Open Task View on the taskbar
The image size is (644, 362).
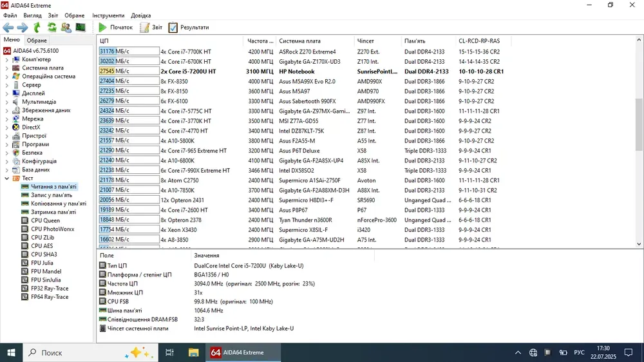point(169,352)
